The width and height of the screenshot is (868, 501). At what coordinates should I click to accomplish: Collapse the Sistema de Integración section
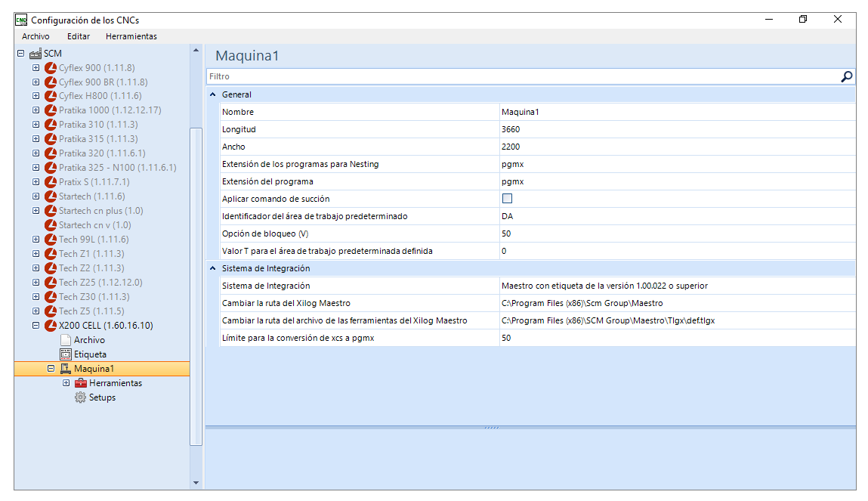tap(212, 268)
